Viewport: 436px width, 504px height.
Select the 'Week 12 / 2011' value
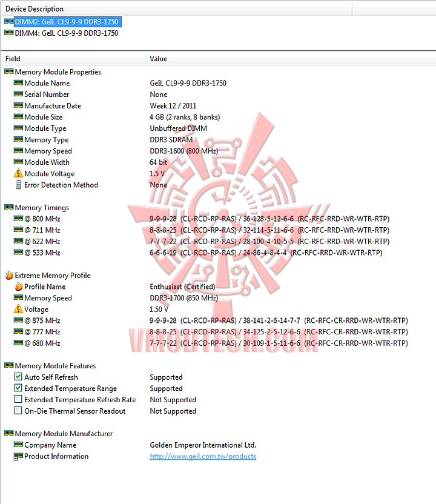[x=173, y=106]
